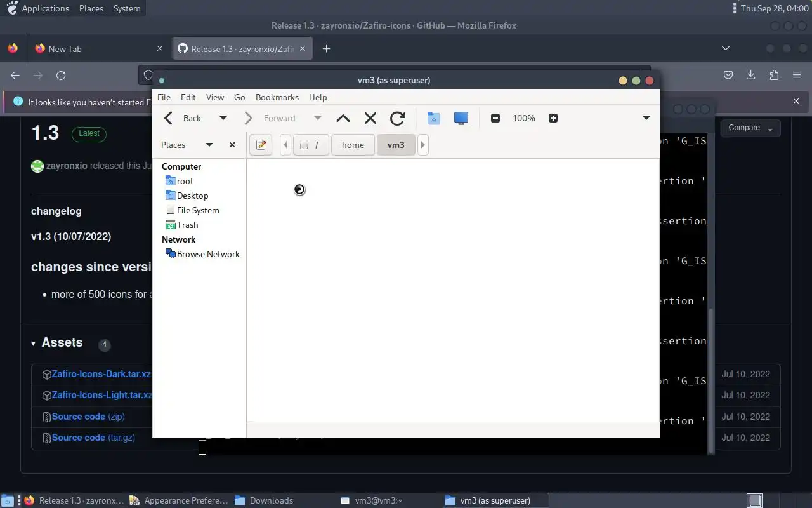Viewport: 812px width, 508px height.
Task: Open the Forward history dropdown arrow
Action: [317, 118]
